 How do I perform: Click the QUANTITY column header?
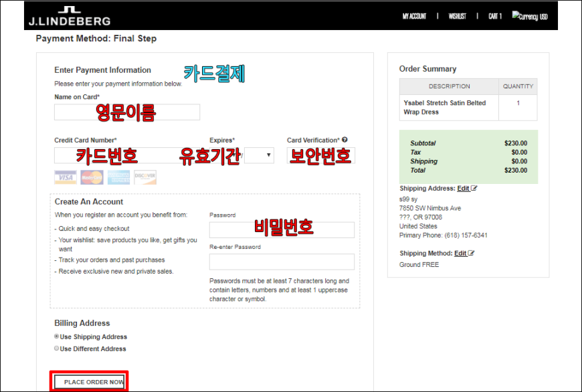coord(518,86)
